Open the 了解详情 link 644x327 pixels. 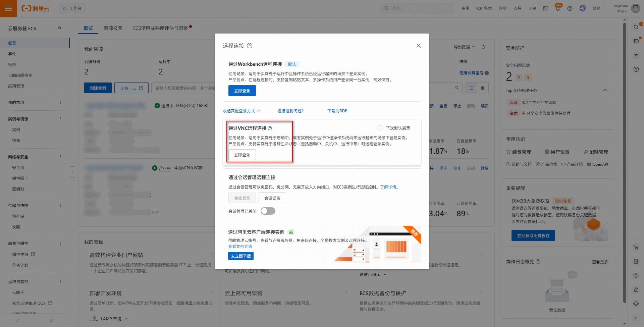(x=388, y=187)
